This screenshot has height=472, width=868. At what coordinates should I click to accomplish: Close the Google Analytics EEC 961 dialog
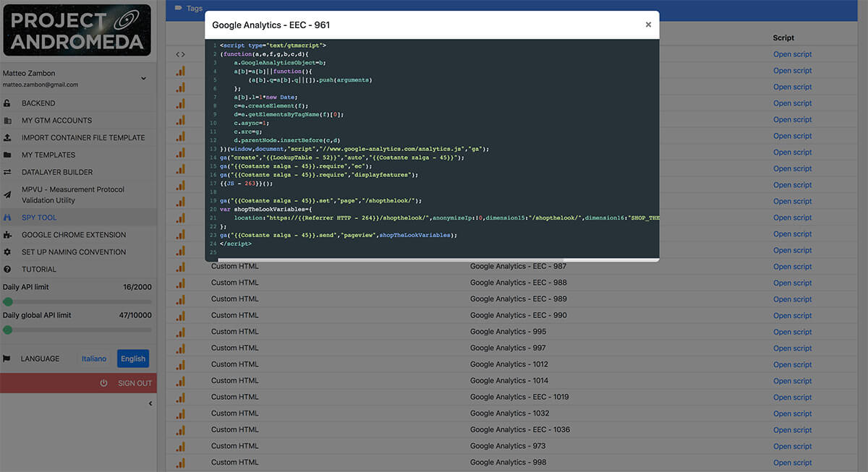point(648,25)
